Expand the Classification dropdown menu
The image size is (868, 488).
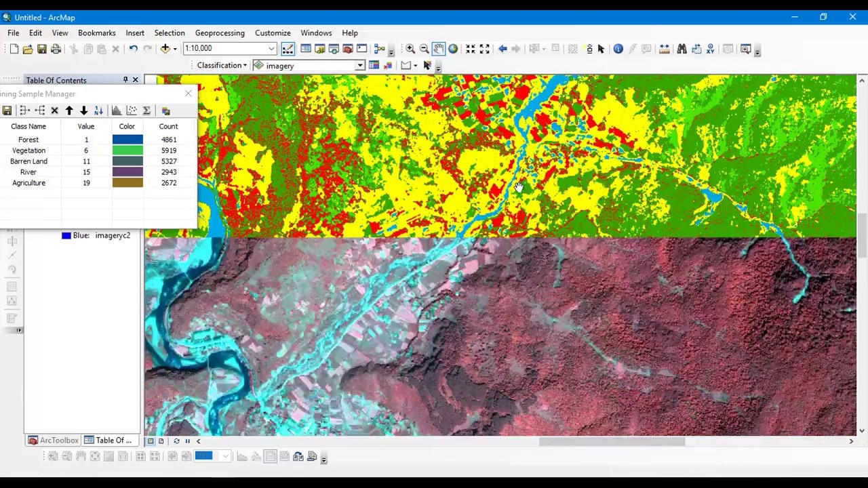pos(222,65)
